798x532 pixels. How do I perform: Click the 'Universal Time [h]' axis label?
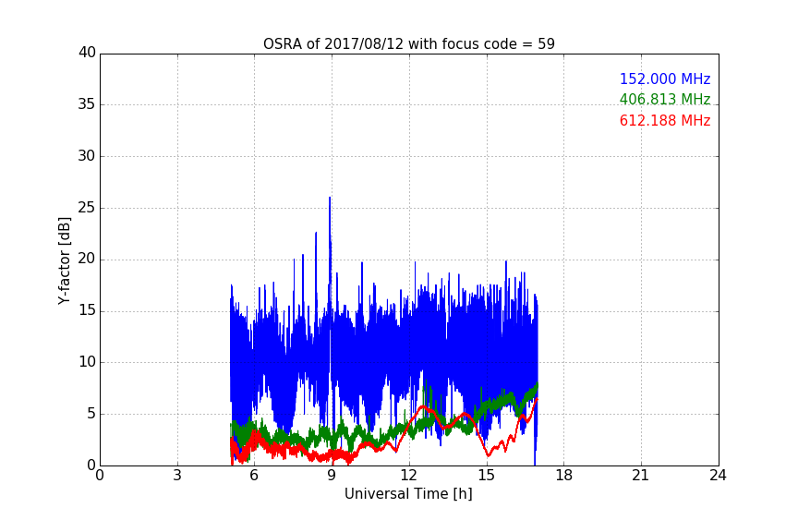(x=408, y=494)
